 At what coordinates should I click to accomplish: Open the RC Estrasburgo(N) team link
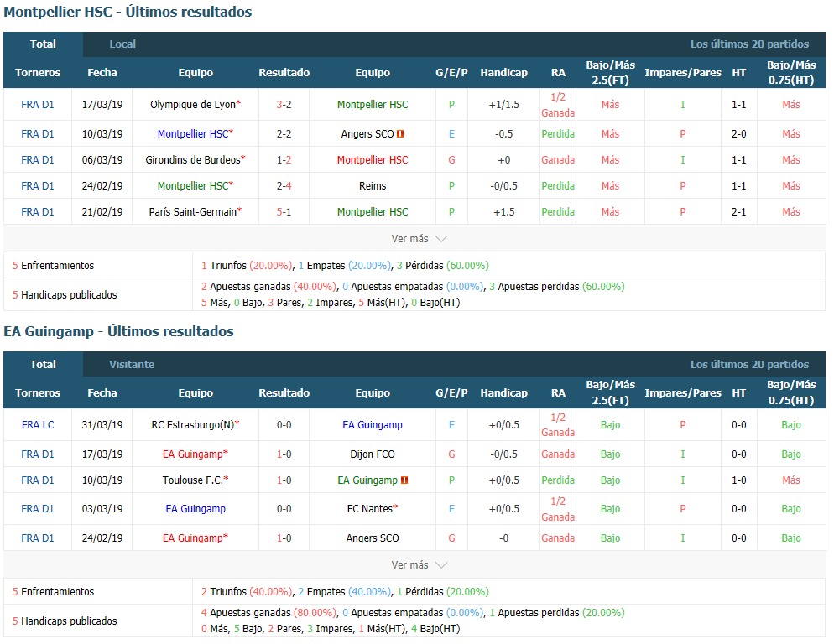pos(193,425)
